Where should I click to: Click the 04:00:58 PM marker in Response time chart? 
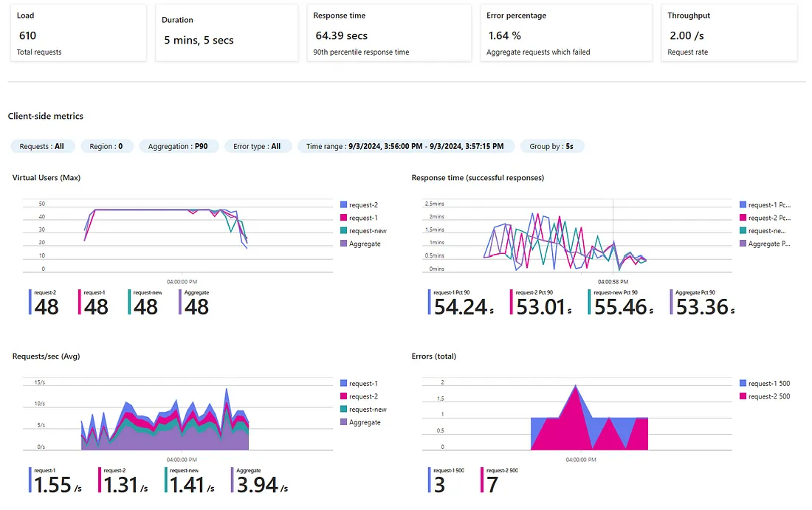[613, 281]
